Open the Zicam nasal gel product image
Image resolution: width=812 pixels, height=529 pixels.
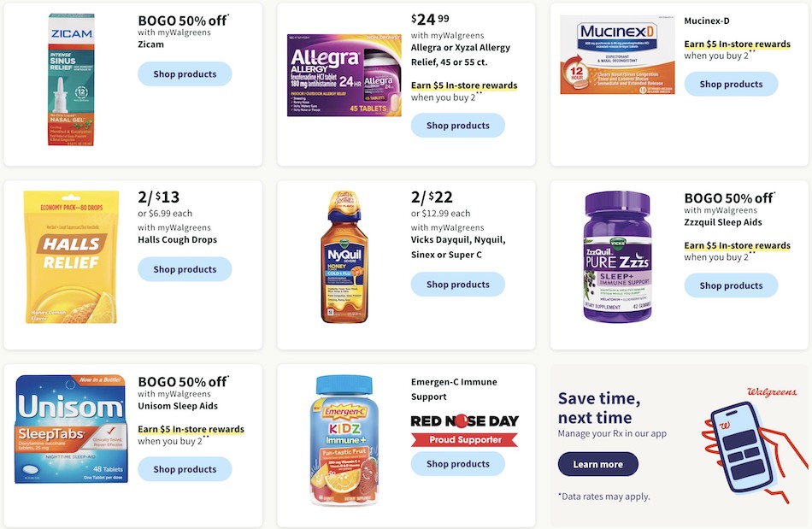tap(72, 79)
